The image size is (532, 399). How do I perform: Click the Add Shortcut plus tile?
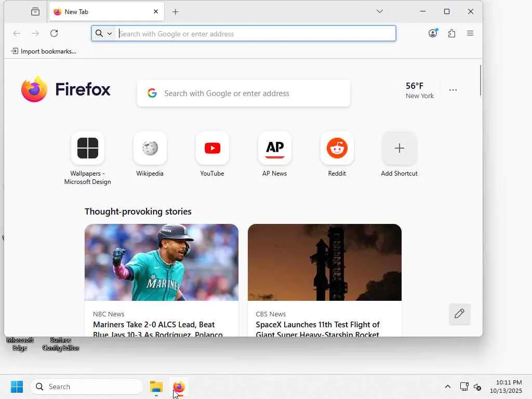click(x=400, y=148)
